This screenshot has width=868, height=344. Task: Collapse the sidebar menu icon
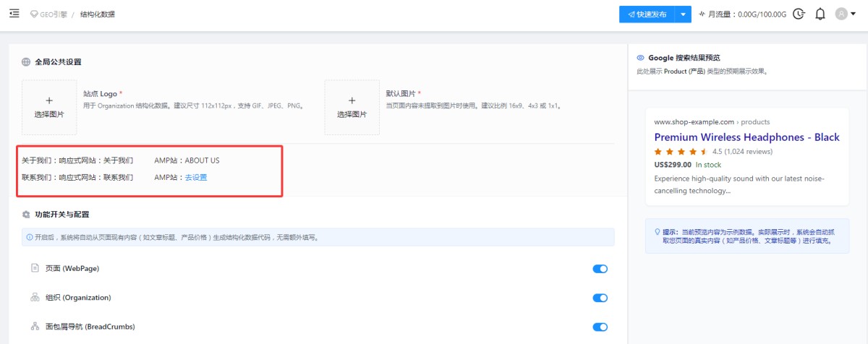[x=14, y=14]
